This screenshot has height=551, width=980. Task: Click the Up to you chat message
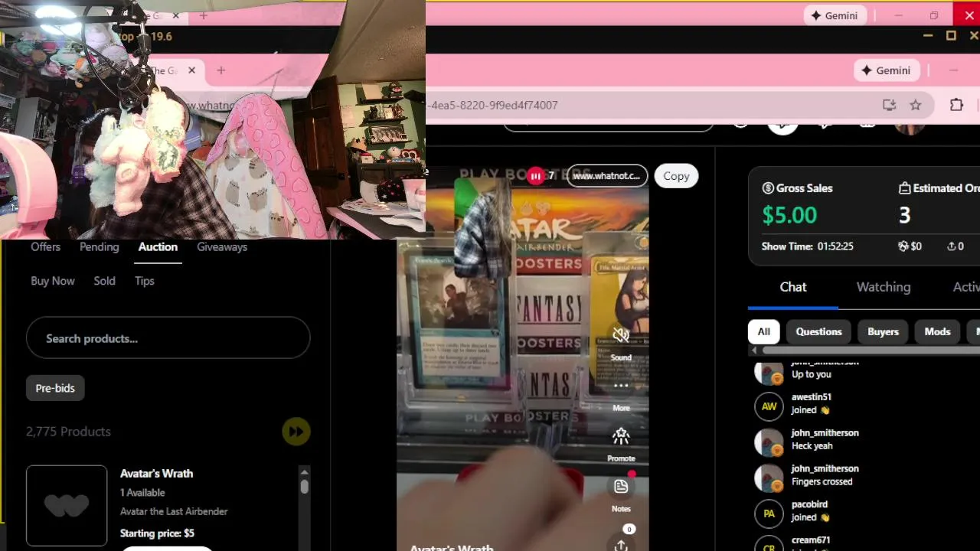coord(812,374)
